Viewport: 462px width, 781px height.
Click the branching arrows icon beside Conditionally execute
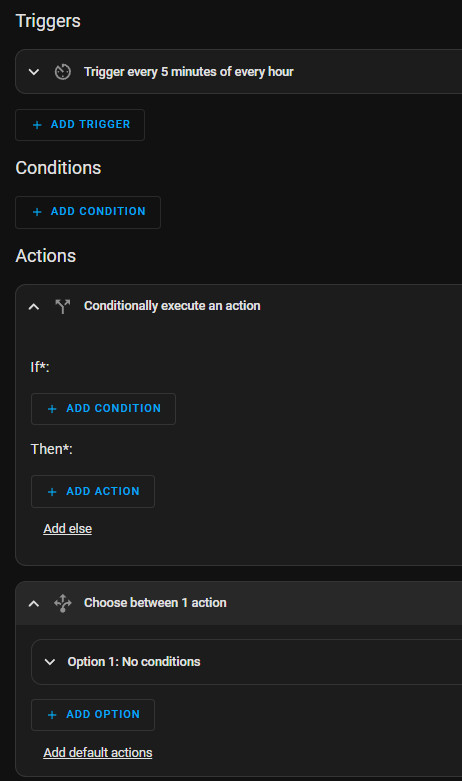click(x=63, y=306)
